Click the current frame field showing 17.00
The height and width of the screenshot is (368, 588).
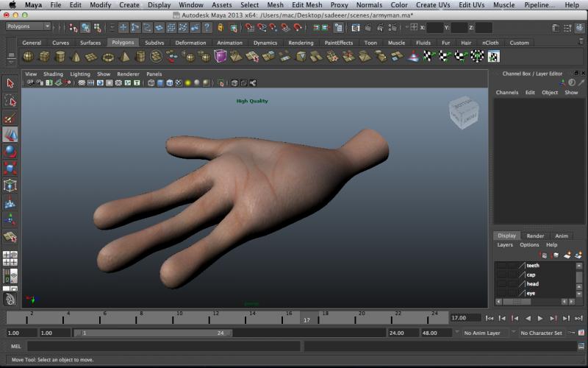(x=465, y=318)
